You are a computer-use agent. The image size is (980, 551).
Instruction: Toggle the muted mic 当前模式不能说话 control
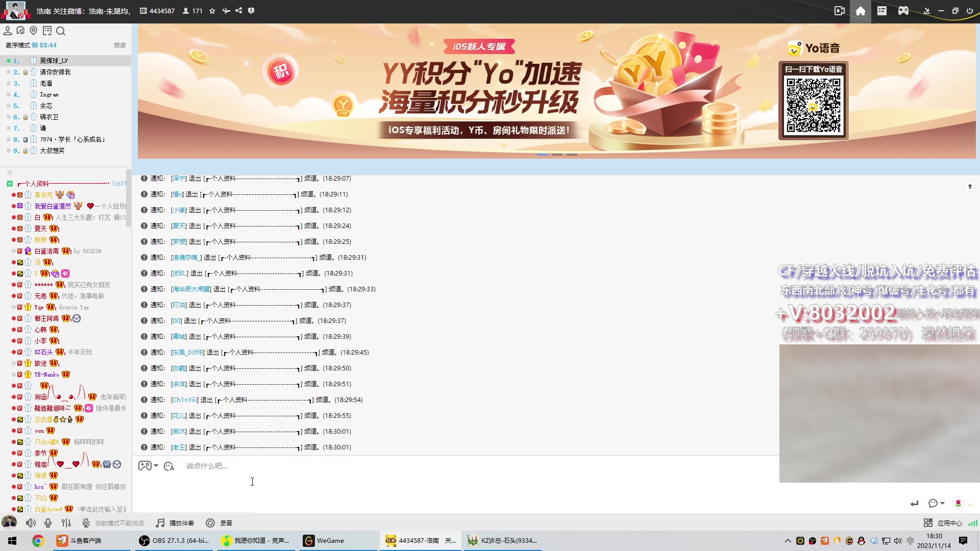(x=113, y=523)
